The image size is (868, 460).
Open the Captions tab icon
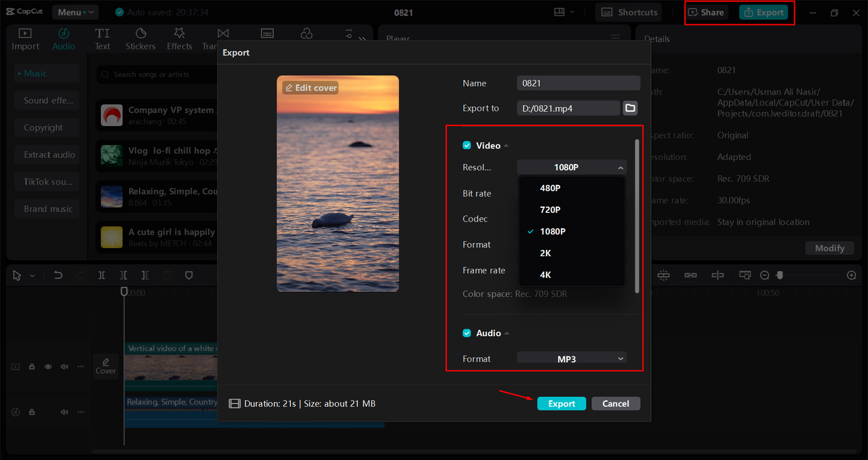pyautogui.click(x=267, y=33)
